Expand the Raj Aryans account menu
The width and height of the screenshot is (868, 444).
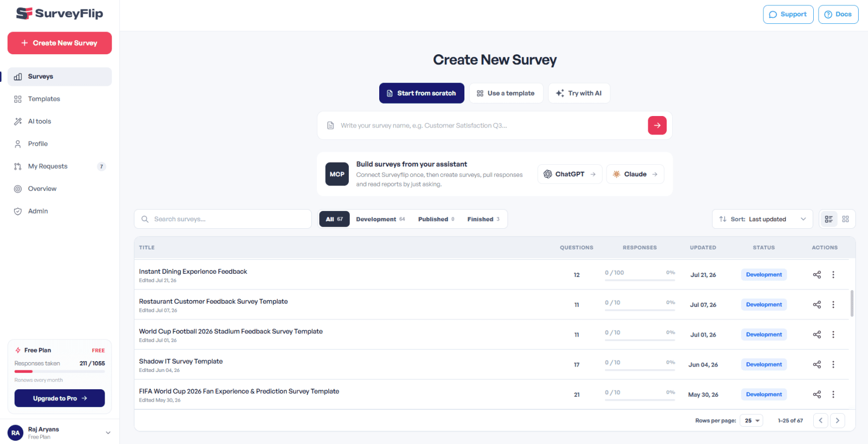click(x=60, y=433)
